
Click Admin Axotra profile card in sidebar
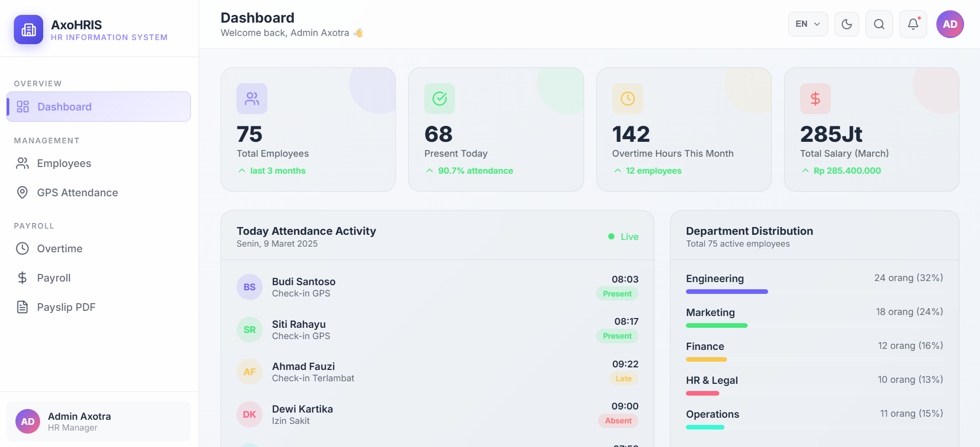(x=98, y=421)
